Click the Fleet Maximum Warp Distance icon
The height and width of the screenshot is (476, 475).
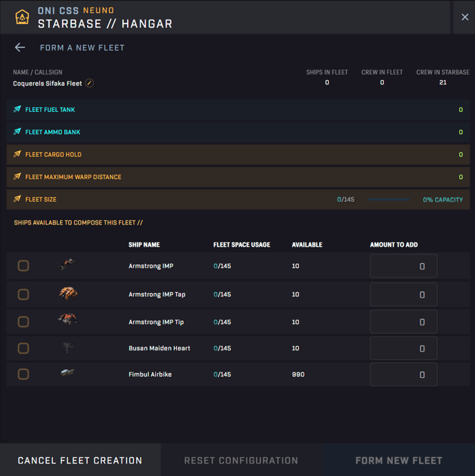click(x=17, y=177)
